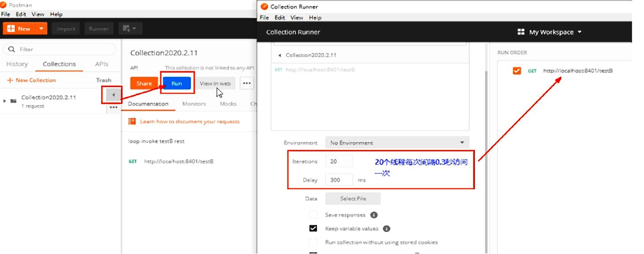This screenshot has width=644, height=254.
Task: Select the Monitors tab
Action: pyautogui.click(x=194, y=104)
